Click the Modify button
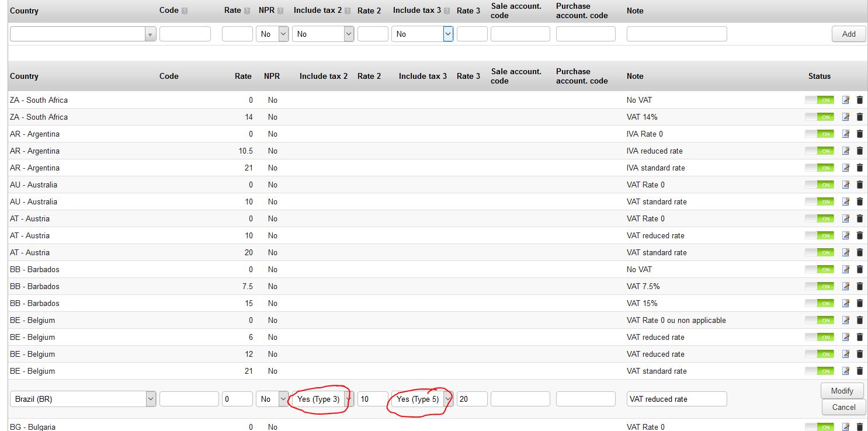 pos(842,391)
